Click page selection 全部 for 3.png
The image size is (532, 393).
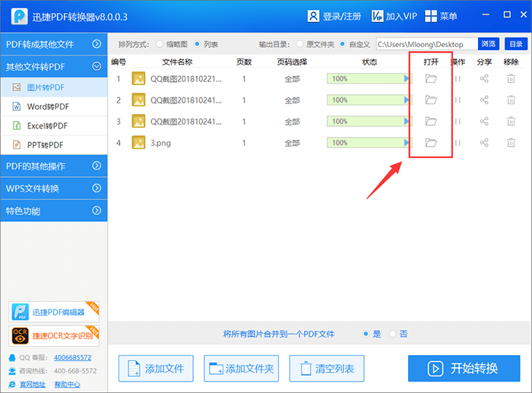292,143
